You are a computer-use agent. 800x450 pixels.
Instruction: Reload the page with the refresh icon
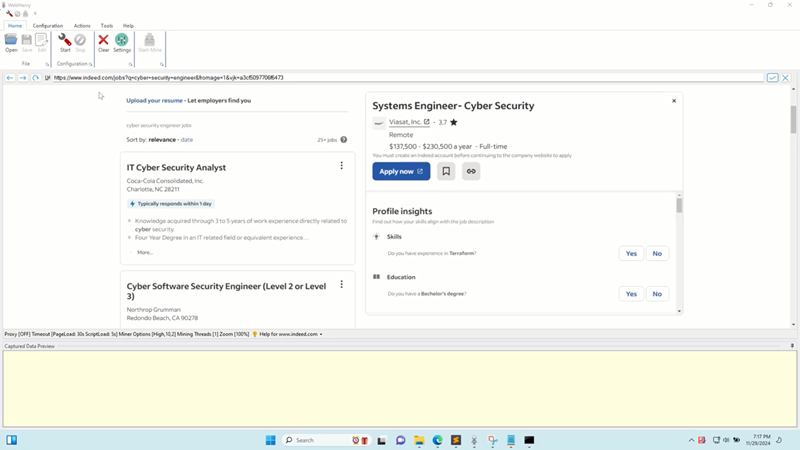[36, 78]
